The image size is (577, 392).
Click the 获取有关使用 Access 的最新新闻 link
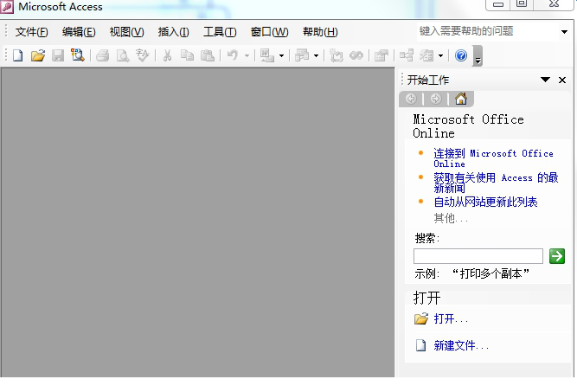click(496, 183)
